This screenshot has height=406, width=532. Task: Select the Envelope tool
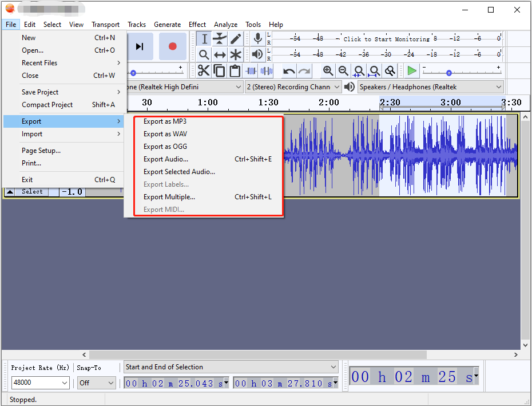(220, 39)
